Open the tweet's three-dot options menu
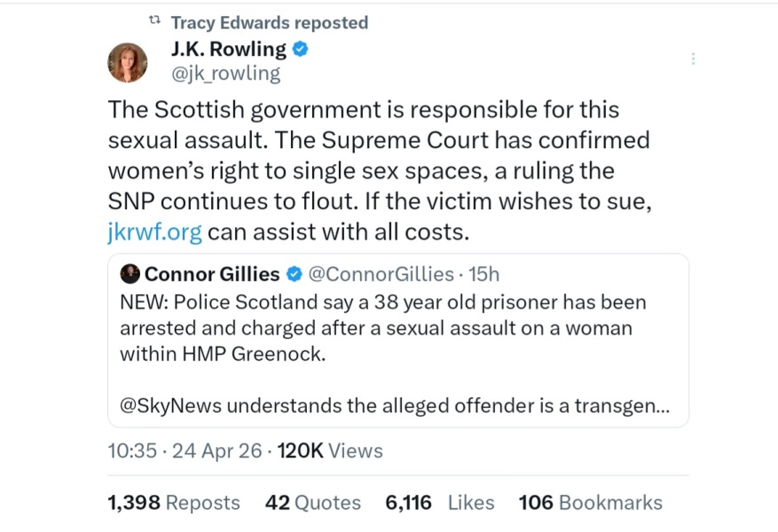Viewport: 778px width, 532px height. [x=693, y=58]
